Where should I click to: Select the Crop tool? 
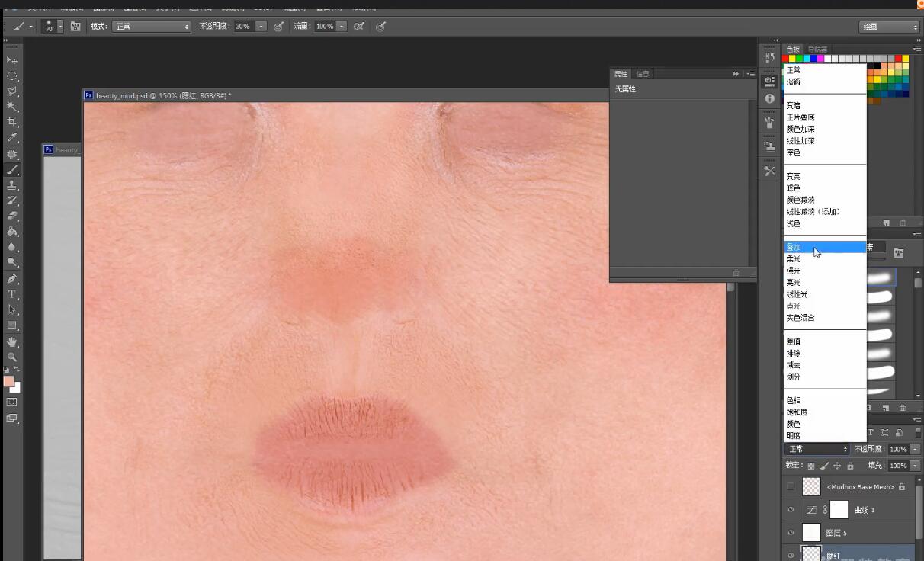12,122
